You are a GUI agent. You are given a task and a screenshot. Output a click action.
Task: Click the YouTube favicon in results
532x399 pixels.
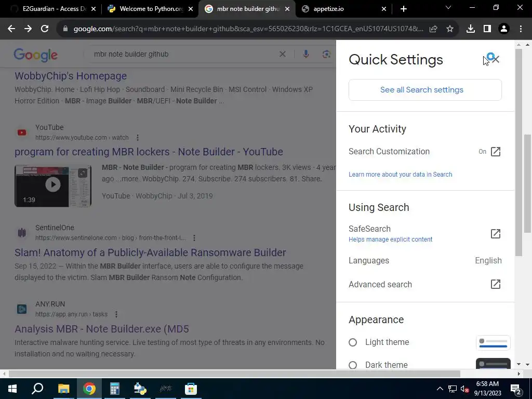click(x=22, y=132)
